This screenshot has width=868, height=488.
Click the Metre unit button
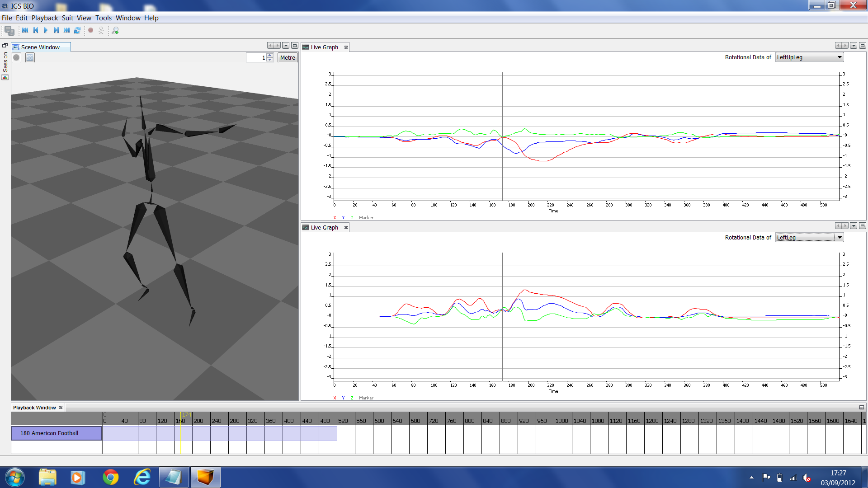[x=288, y=57]
